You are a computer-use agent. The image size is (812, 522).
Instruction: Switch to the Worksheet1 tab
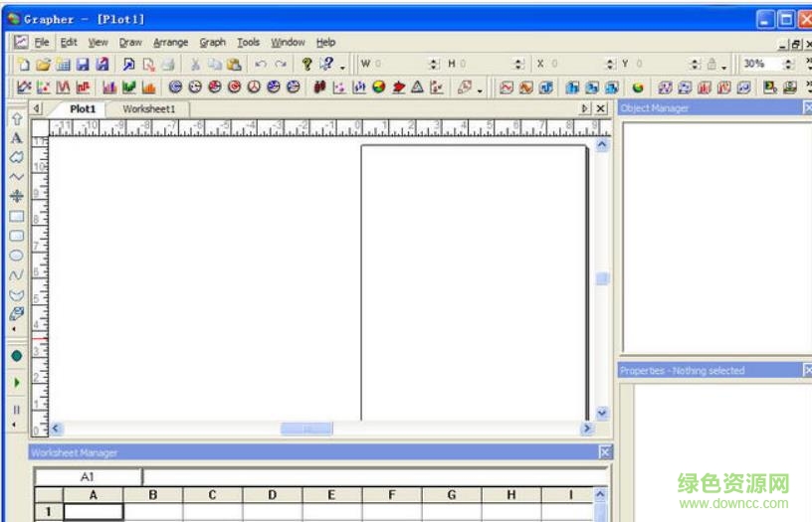click(149, 108)
